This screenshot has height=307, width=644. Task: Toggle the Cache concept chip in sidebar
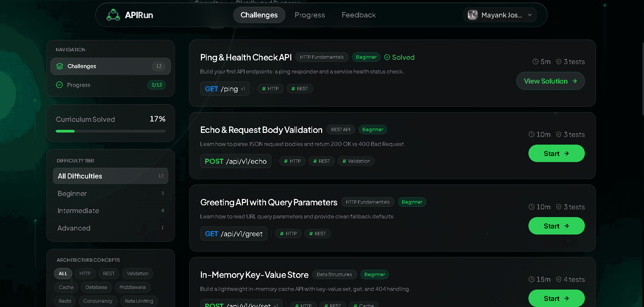(x=66, y=287)
